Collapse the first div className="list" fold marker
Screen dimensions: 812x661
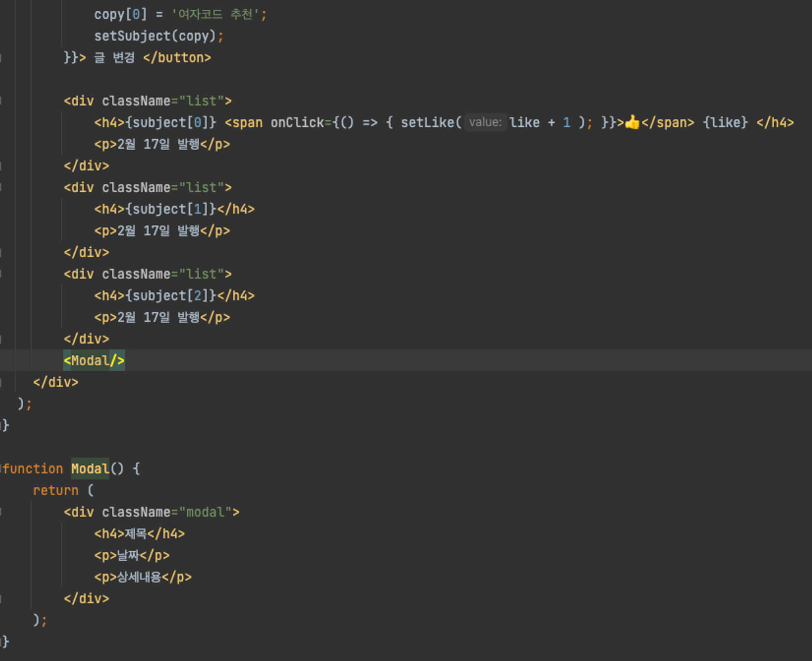tap(1, 101)
